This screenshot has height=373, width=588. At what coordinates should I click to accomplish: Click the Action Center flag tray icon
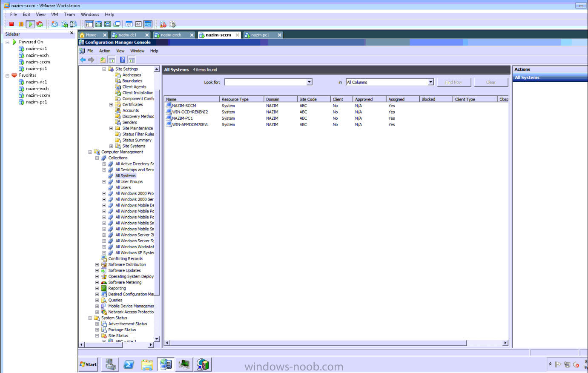[558, 364]
